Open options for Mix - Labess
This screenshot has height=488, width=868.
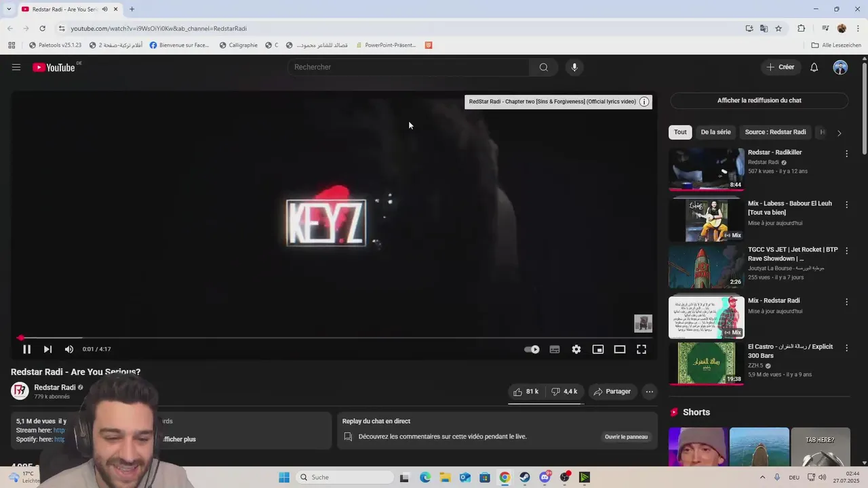click(x=846, y=205)
